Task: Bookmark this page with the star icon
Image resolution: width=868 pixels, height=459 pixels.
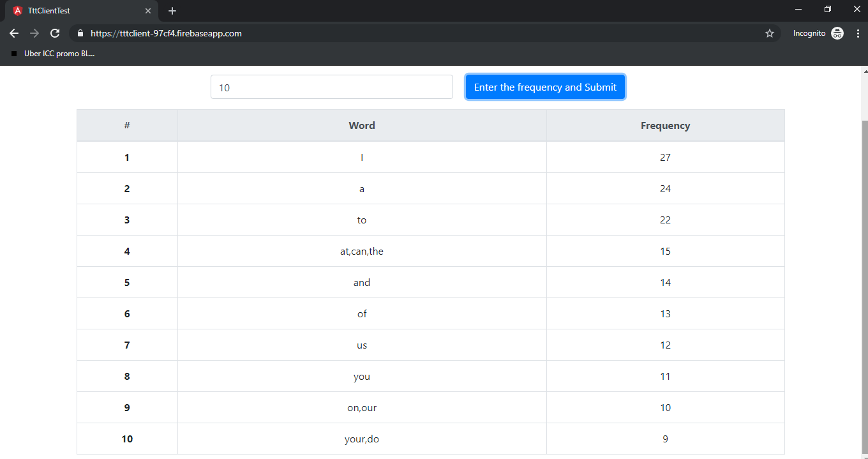Action: click(x=770, y=33)
